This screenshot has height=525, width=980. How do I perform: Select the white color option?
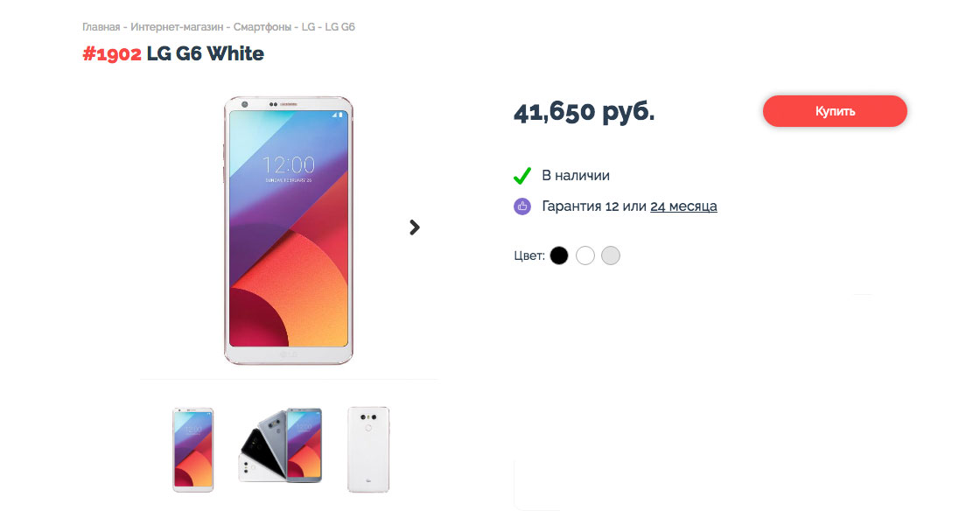coord(585,255)
